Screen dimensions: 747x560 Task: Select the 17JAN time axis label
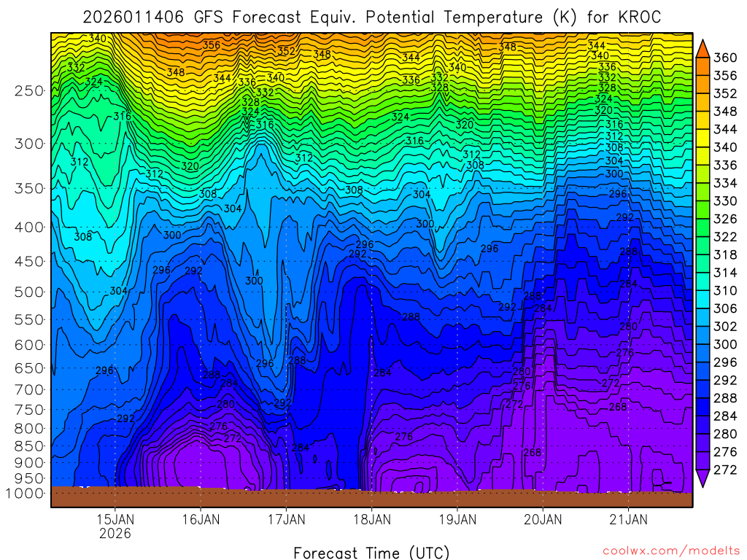tap(286, 519)
